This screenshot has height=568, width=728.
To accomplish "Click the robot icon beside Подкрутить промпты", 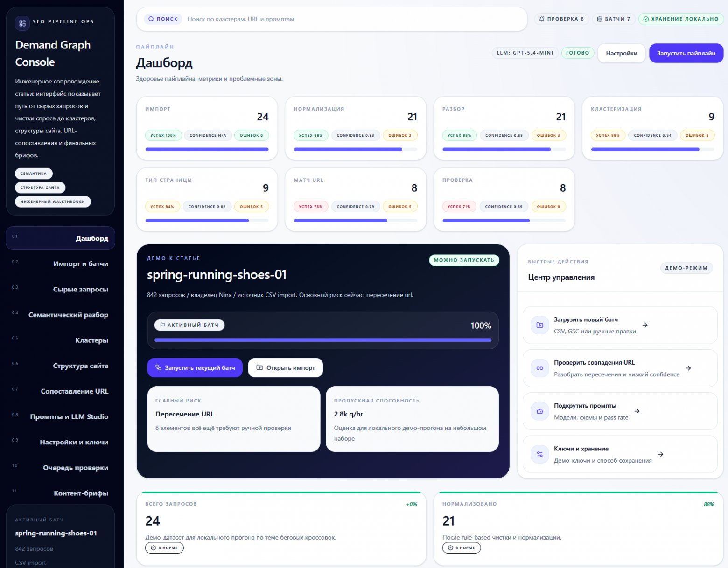I will coord(540,411).
